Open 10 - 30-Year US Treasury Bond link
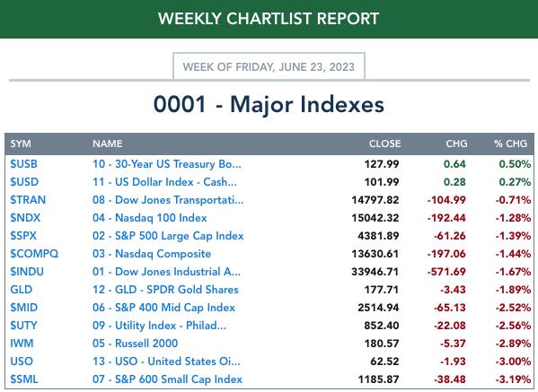 click(167, 164)
